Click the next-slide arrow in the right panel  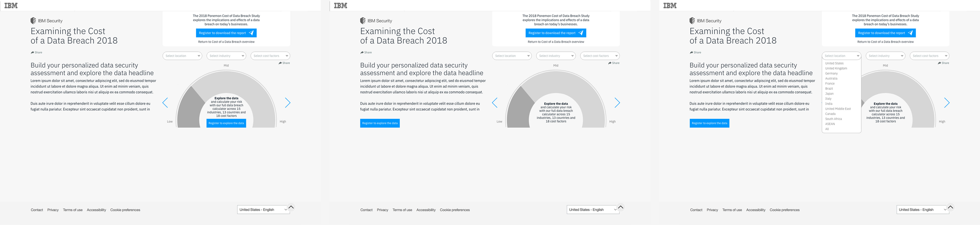946,103
